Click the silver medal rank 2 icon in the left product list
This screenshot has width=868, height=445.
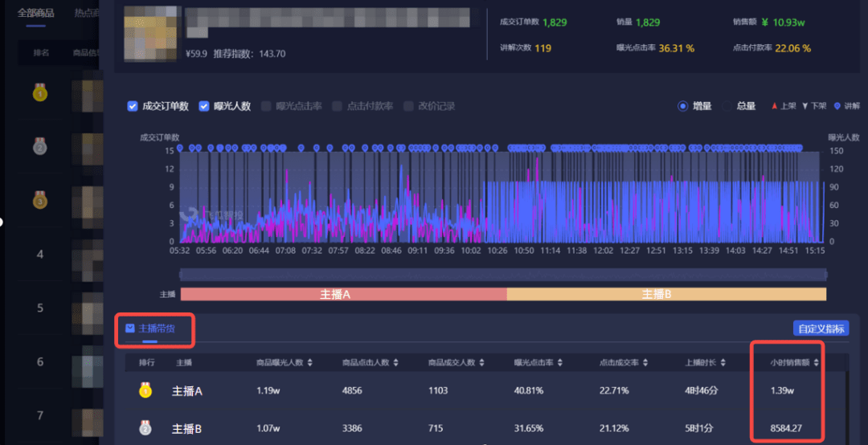(x=40, y=146)
